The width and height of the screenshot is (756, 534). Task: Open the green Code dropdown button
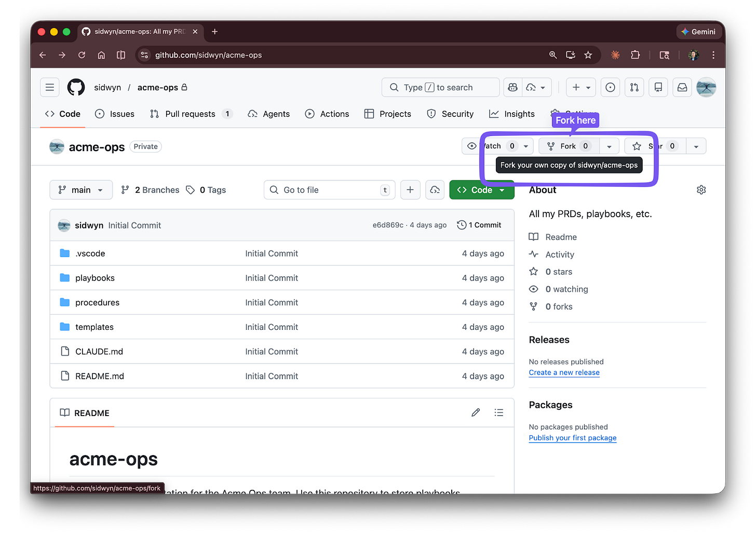tap(481, 190)
